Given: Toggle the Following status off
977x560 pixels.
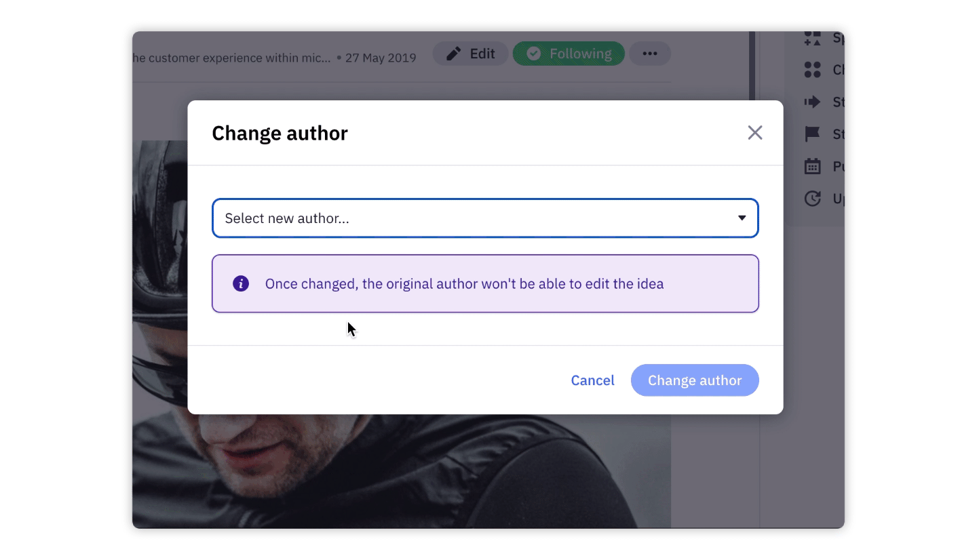Looking at the screenshot, I should pyautogui.click(x=569, y=53).
